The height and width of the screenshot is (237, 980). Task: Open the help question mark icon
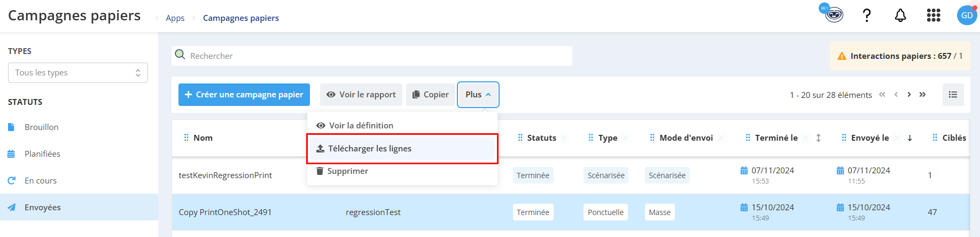click(x=867, y=16)
